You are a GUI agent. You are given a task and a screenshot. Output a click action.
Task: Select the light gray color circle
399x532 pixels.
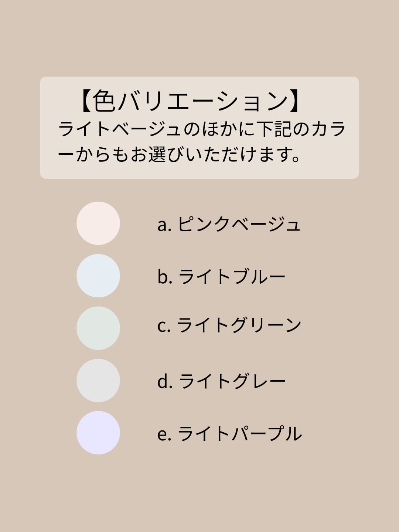[98, 381]
